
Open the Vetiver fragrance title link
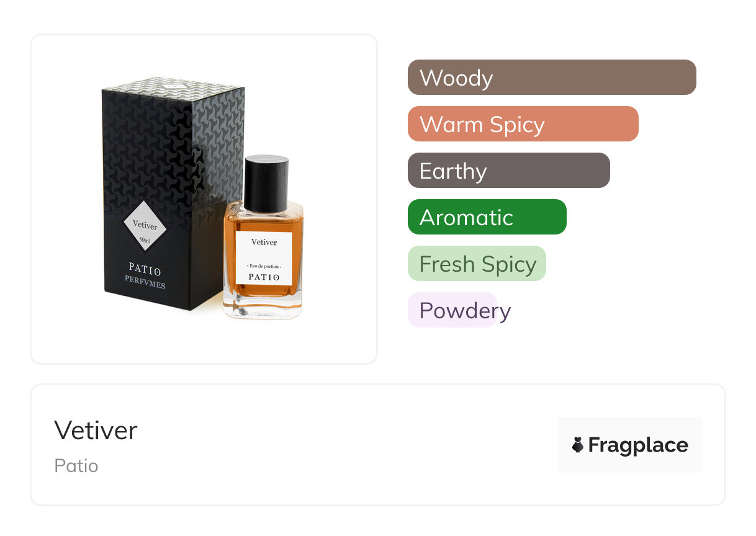[x=96, y=430]
